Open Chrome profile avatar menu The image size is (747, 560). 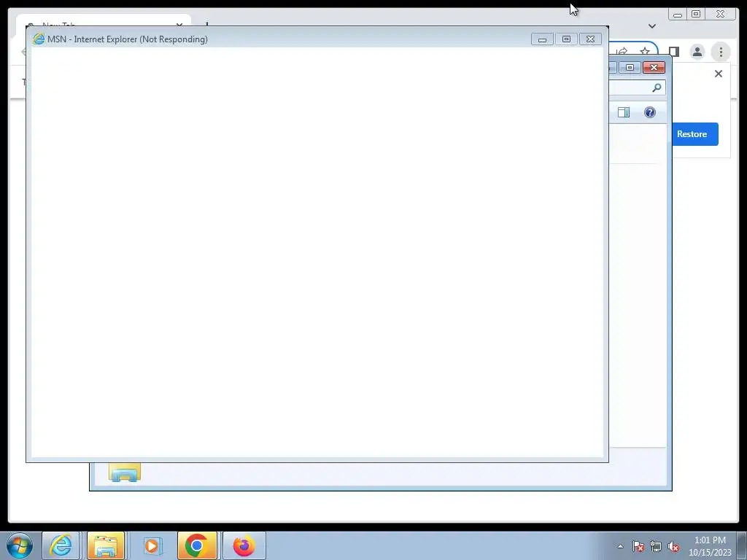click(697, 52)
